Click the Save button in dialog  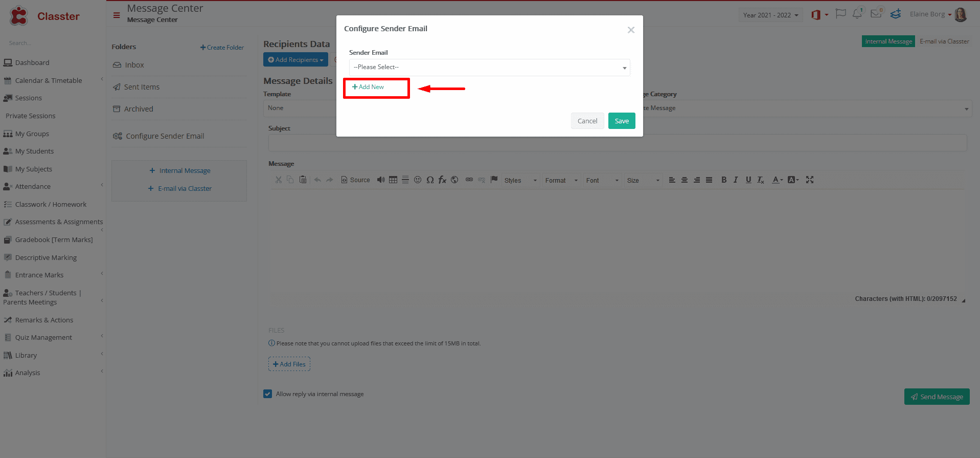click(x=622, y=121)
